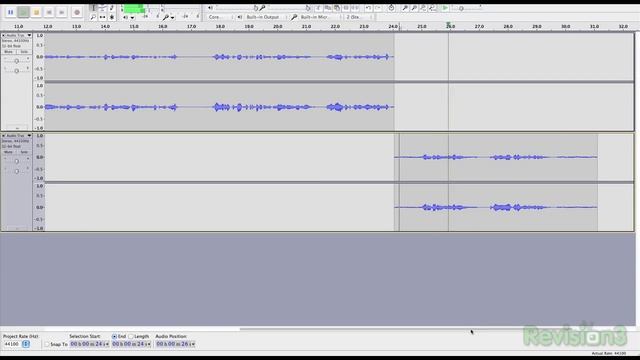Adjust the gain slider on the second track

pos(16,161)
